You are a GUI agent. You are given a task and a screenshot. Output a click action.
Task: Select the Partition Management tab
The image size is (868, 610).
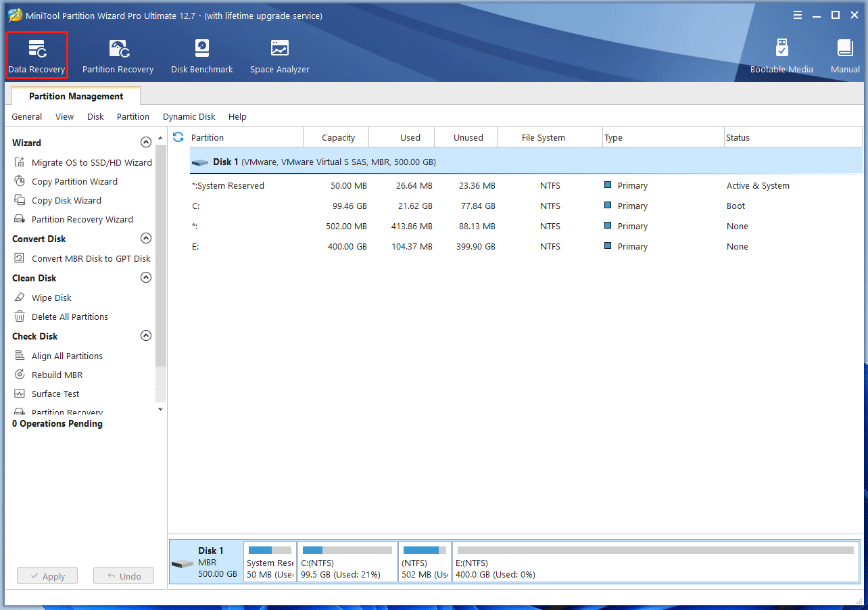click(x=76, y=96)
